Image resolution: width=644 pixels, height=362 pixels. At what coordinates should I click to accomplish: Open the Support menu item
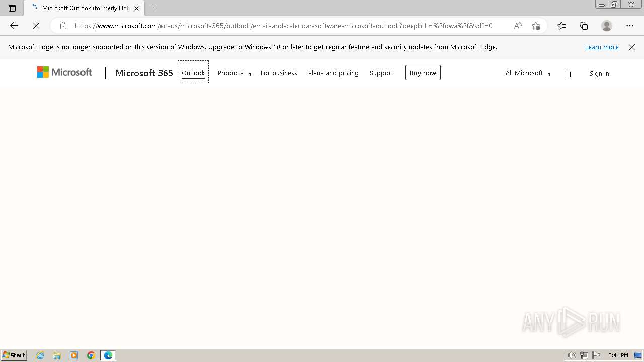[x=381, y=73]
